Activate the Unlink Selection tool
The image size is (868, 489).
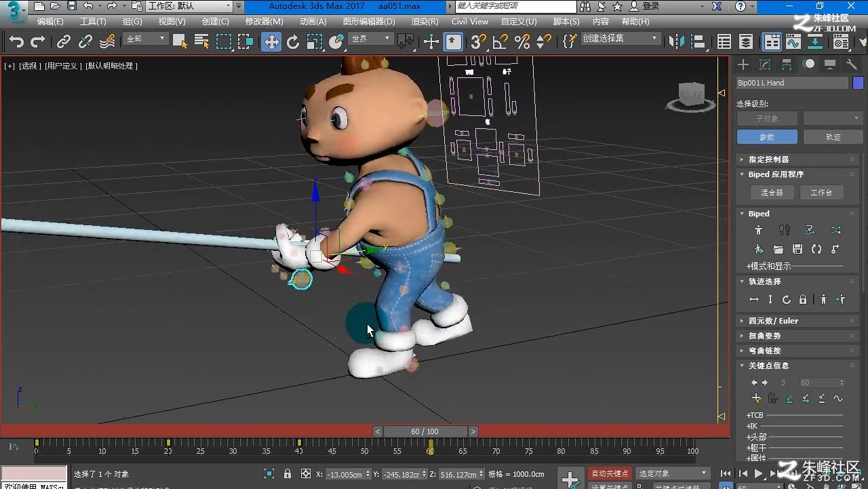[x=85, y=42]
